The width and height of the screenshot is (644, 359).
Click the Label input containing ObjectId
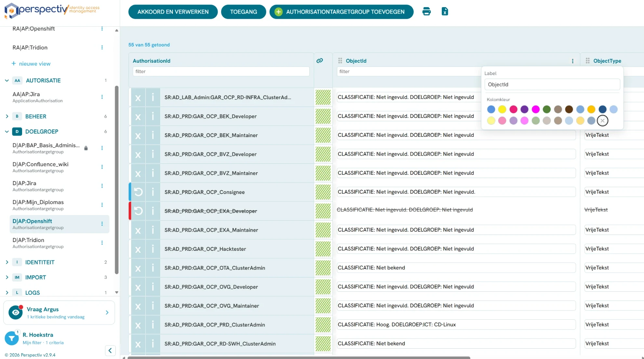point(552,84)
